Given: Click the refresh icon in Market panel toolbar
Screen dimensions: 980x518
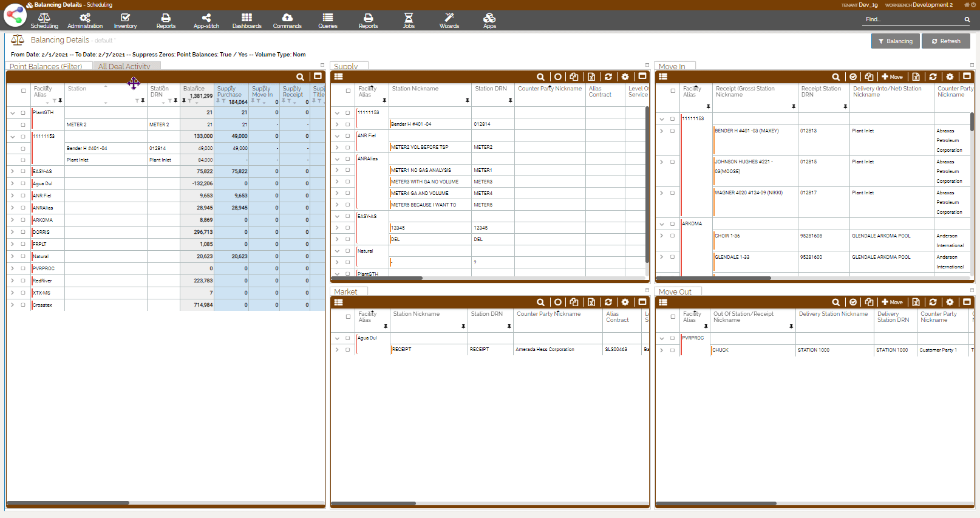Looking at the screenshot, I should pyautogui.click(x=608, y=302).
